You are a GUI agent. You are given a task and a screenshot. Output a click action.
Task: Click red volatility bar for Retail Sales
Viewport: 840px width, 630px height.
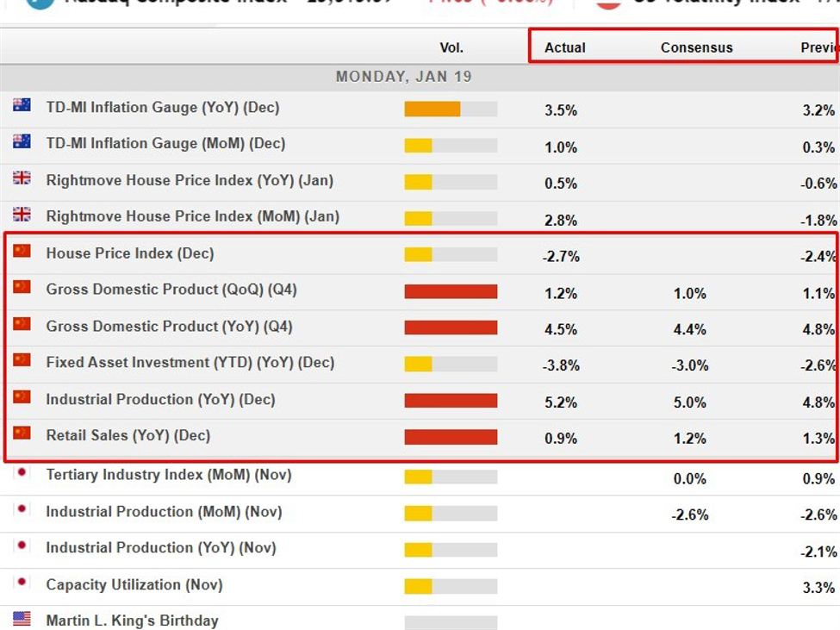[451, 437]
